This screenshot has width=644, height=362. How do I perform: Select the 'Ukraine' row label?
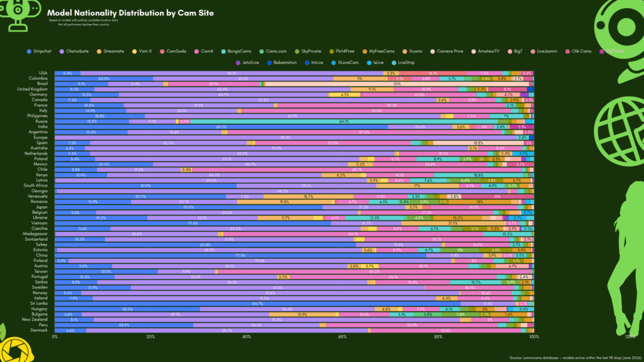click(40, 217)
